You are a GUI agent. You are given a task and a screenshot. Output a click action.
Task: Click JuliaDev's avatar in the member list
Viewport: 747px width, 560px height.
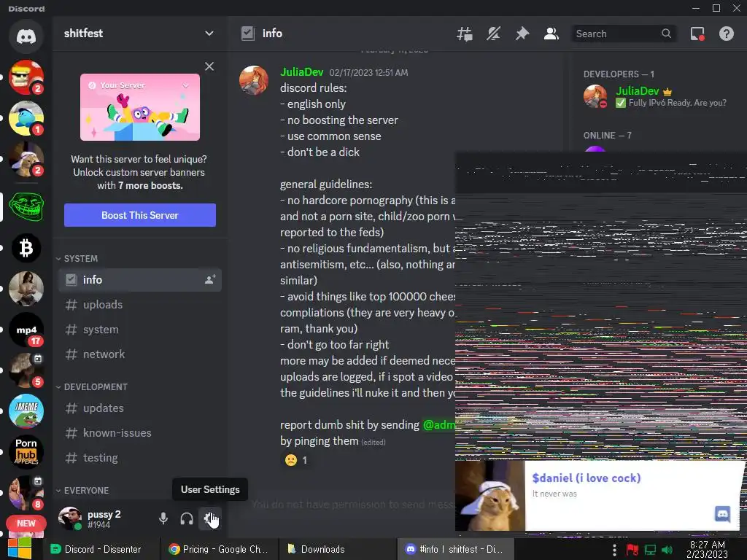point(595,96)
